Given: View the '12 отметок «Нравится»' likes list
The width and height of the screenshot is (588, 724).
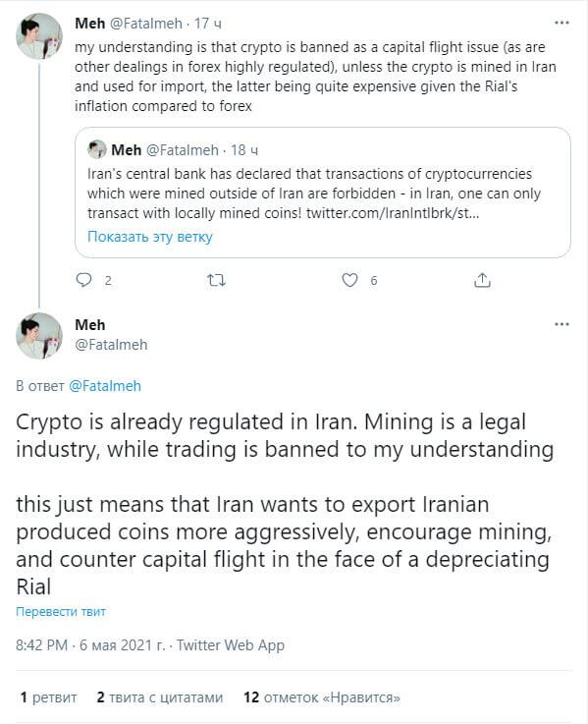Looking at the screenshot, I should pos(322,697).
